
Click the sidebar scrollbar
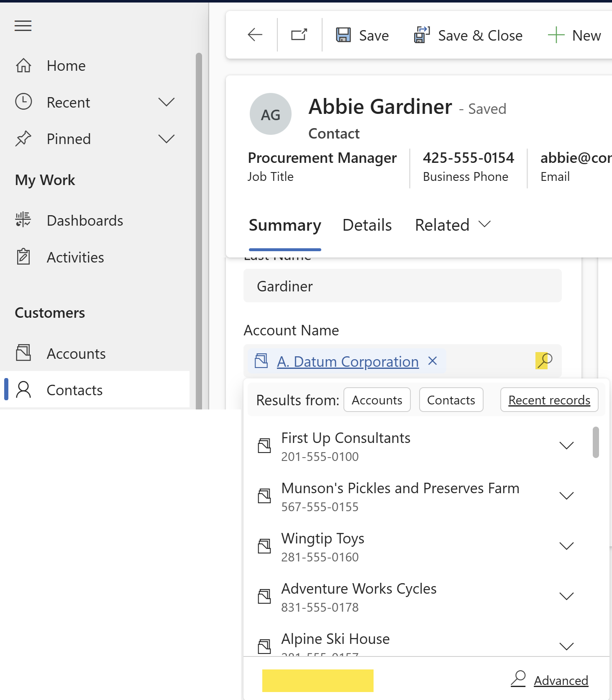coord(199,231)
